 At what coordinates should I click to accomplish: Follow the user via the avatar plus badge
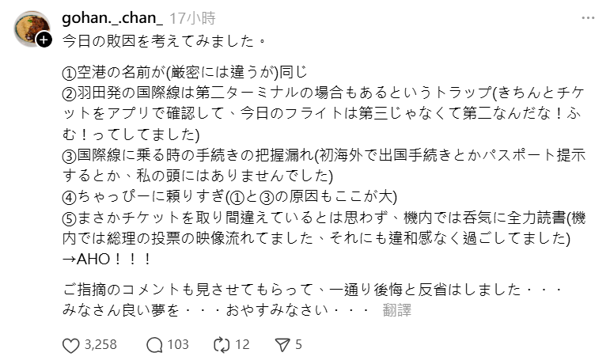pyautogui.click(x=44, y=40)
